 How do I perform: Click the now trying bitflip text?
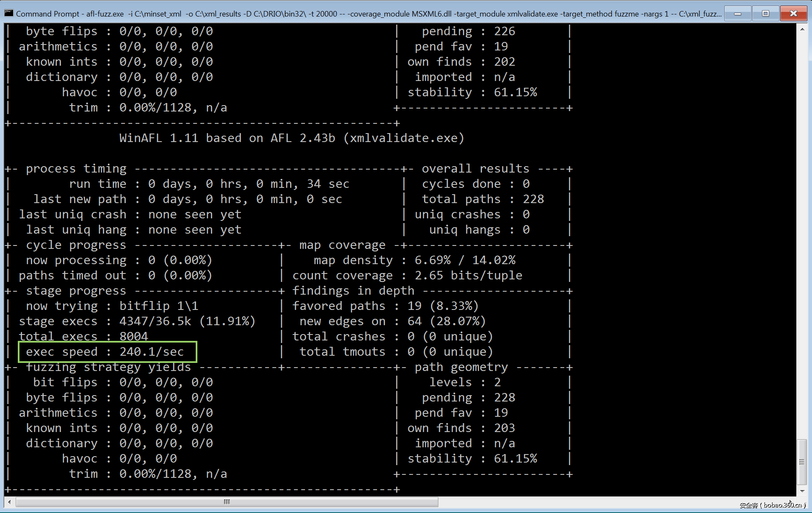[x=158, y=306]
